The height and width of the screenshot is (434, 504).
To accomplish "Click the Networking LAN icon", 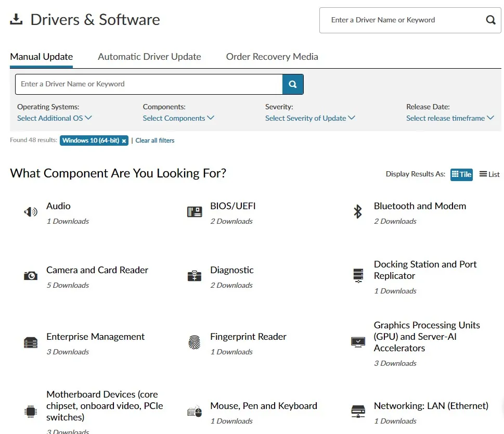I will tap(358, 412).
